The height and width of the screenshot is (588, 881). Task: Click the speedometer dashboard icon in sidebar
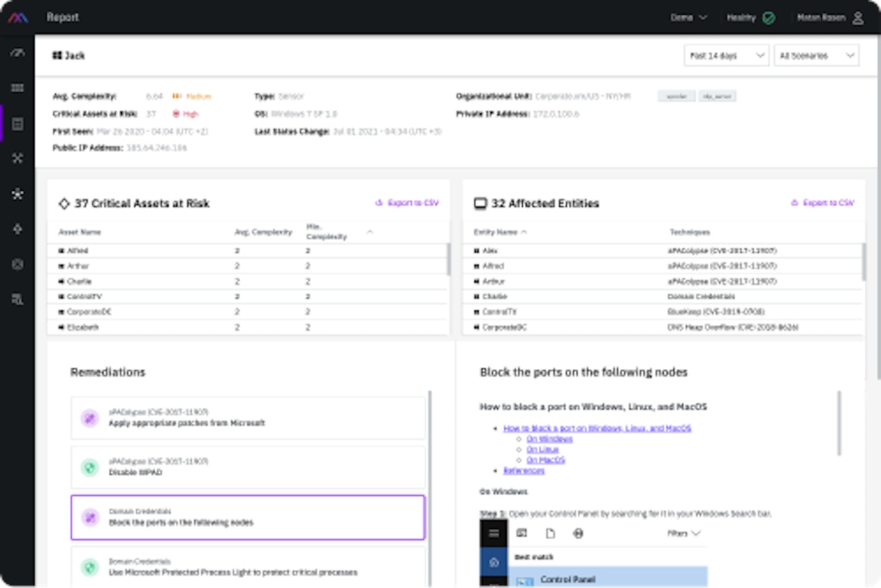[x=18, y=53]
